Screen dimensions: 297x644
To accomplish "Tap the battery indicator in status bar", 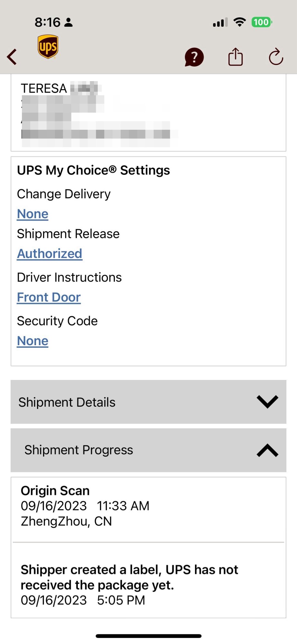I will (x=262, y=22).
